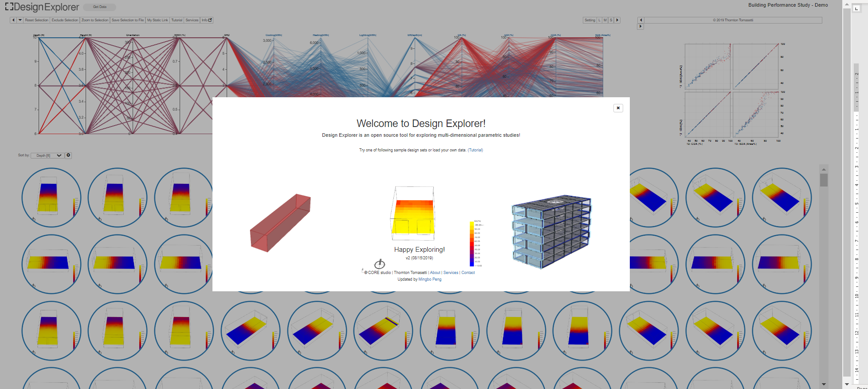
Task: Toggle sort direction arrow button
Action: click(68, 155)
